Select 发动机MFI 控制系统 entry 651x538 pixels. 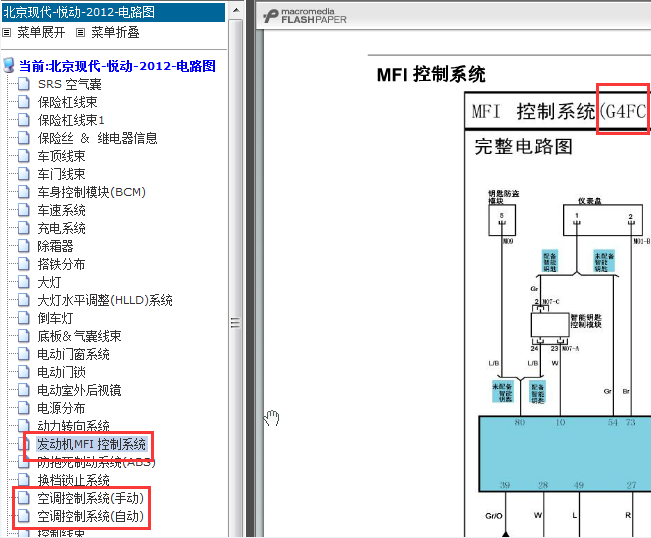92,444
